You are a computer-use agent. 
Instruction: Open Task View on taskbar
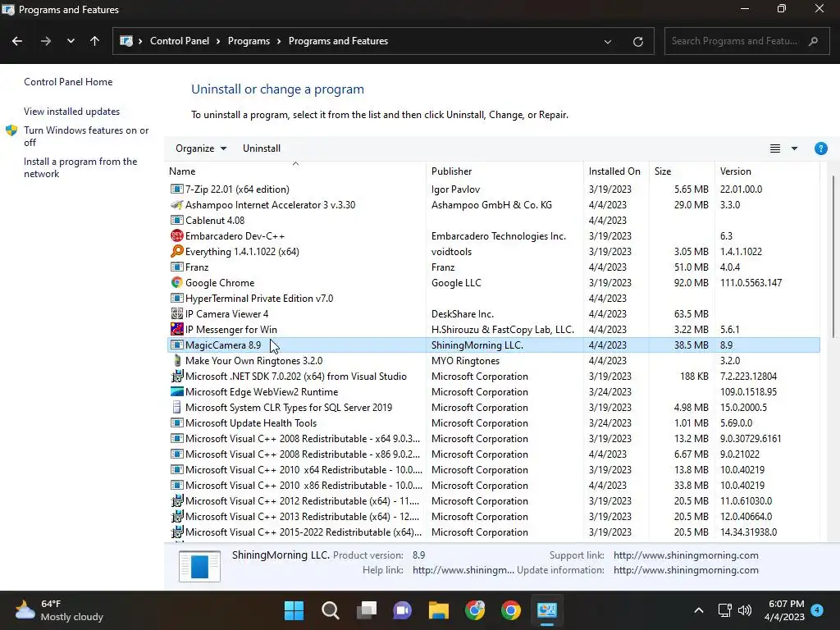[367, 610]
